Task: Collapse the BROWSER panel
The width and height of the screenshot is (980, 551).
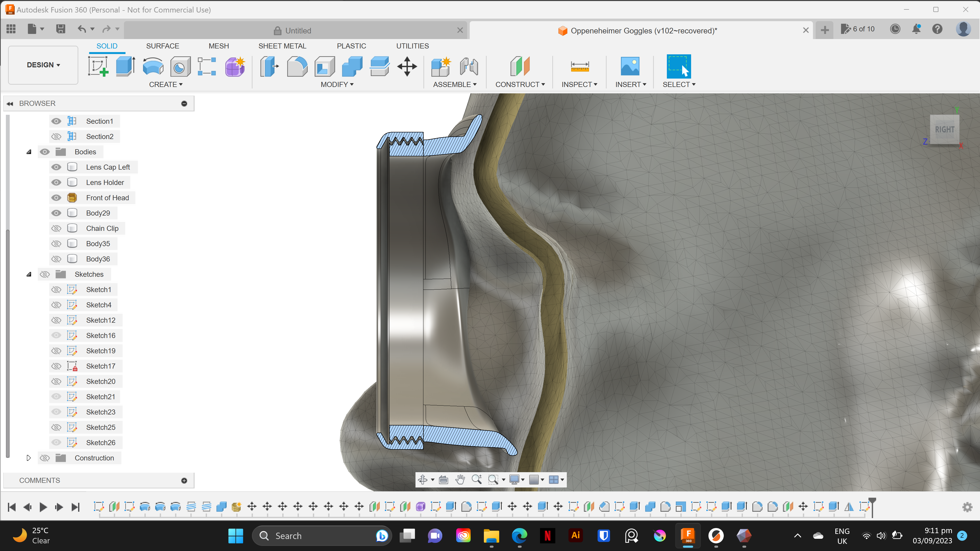Action: pos(10,103)
